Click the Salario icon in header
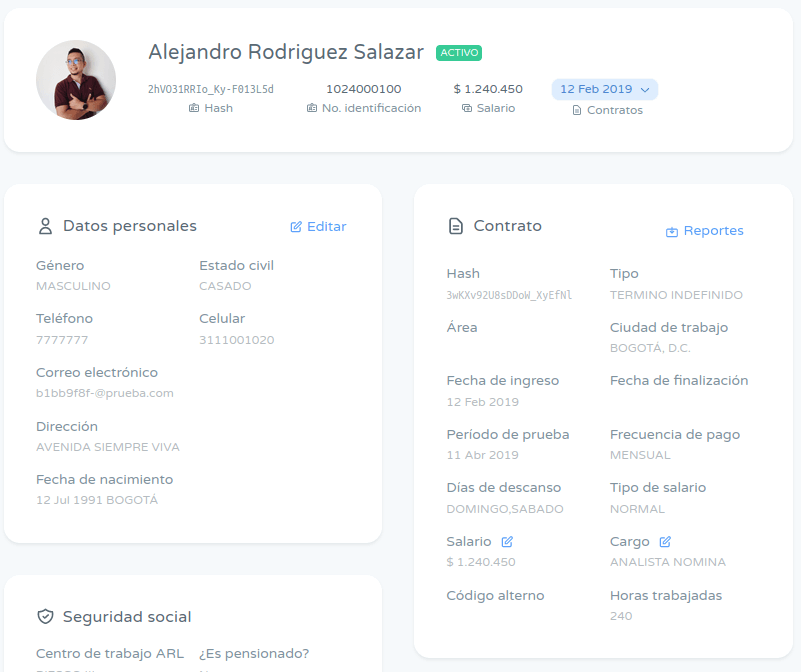 coord(467,108)
